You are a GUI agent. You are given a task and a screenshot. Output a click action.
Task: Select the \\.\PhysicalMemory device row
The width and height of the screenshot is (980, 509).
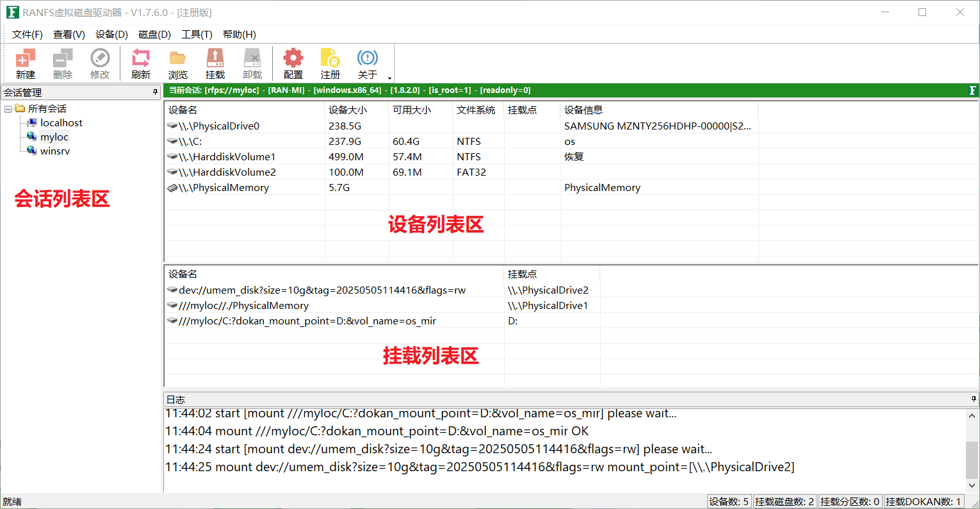pyautogui.click(x=224, y=188)
